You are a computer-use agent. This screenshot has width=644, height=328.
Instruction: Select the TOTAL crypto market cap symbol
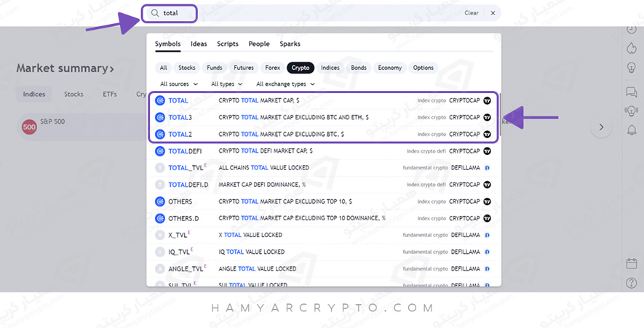click(323, 100)
